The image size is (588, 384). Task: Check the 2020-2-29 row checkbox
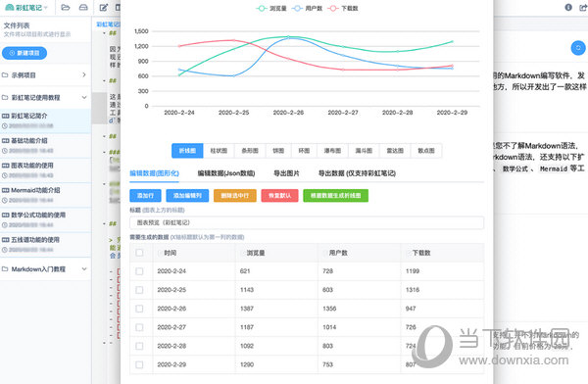[139, 364]
